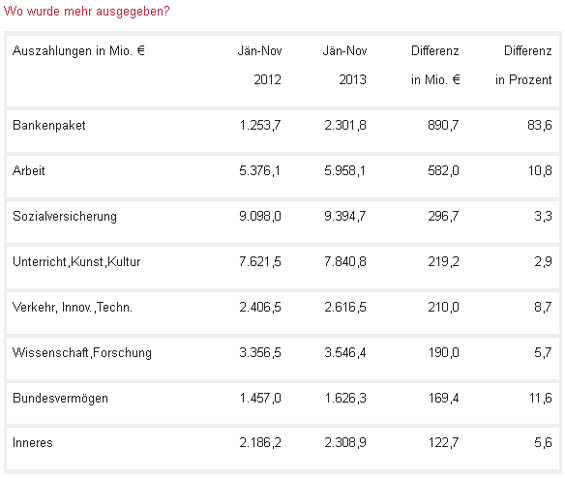
Task: Click the Inneres row label
Action: [x=33, y=442]
